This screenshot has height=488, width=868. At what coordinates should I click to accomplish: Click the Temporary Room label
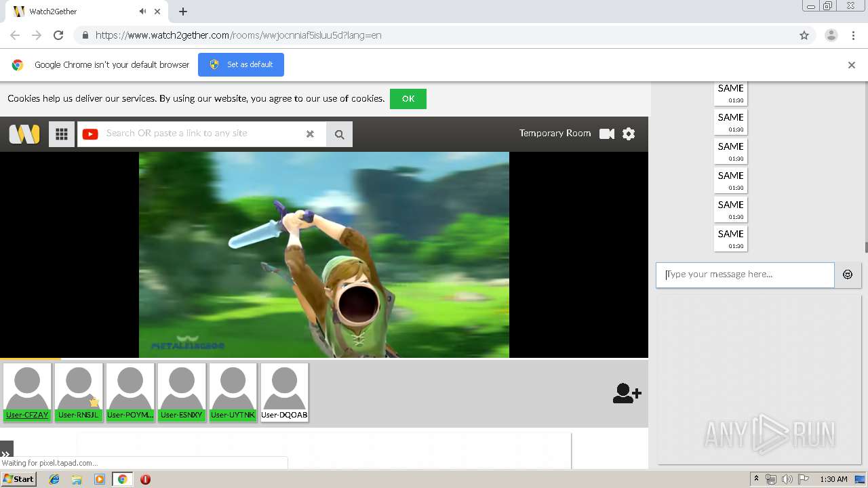click(555, 134)
